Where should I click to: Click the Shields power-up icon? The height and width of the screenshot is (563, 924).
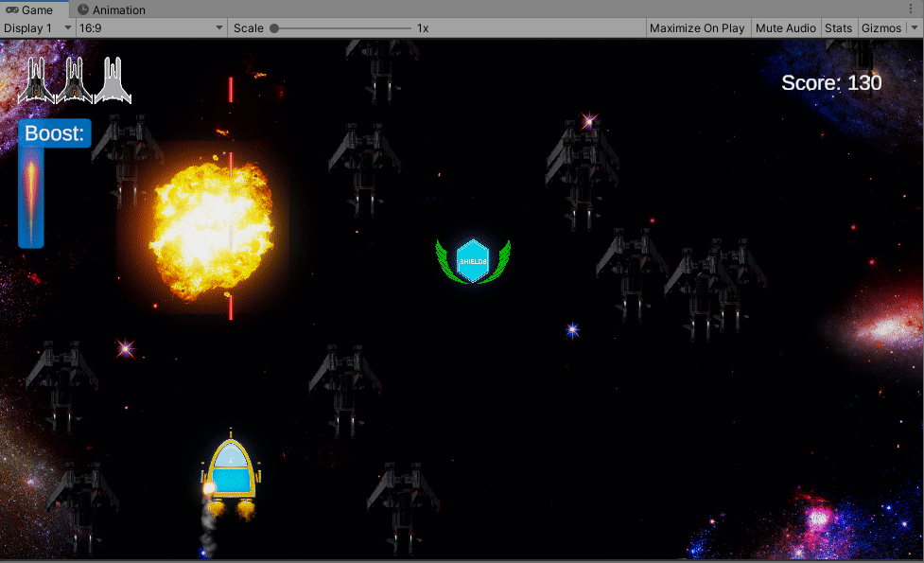click(x=473, y=261)
